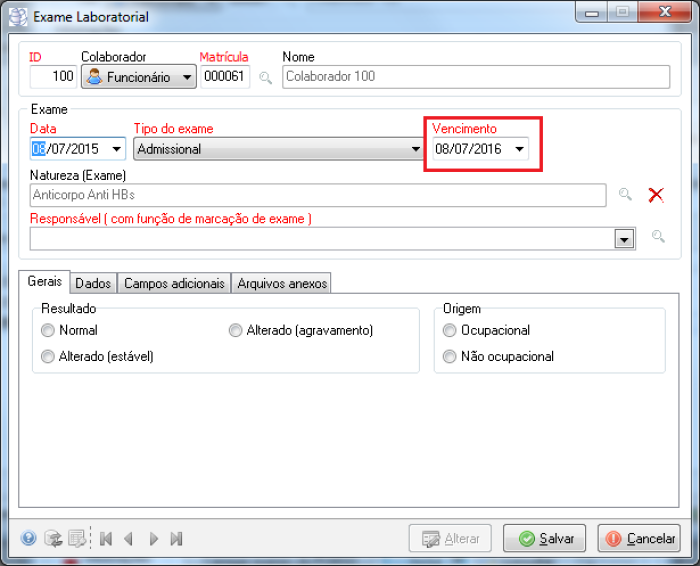This screenshot has height=566, width=700.
Task: Expand the Tipo do exame dropdown
Action: (417, 149)
